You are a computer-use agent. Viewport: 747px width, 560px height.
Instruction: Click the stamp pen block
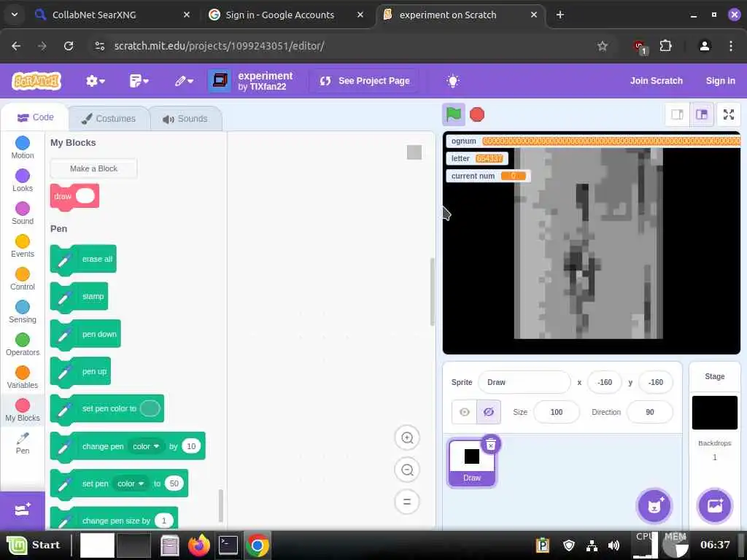click(x=79, y=297)
